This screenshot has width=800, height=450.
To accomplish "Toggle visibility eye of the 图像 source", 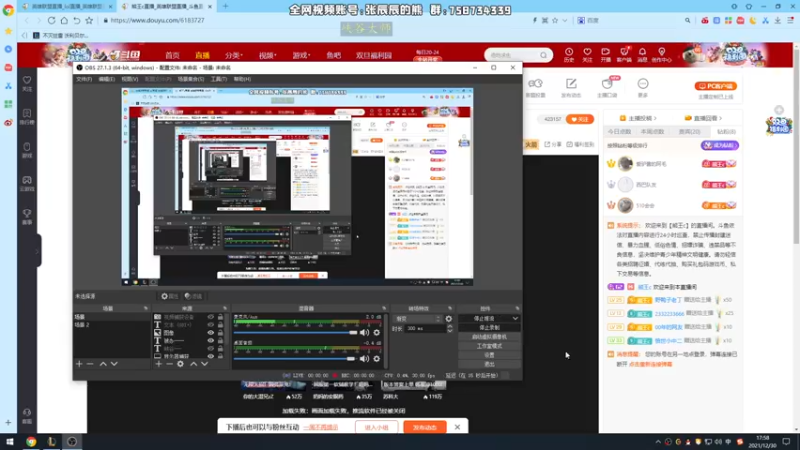I will [210, 333].
